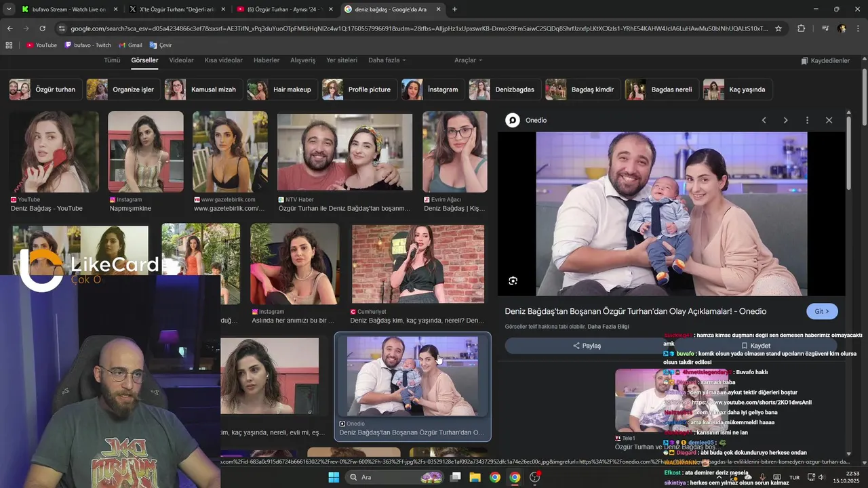Switch to the Haberler tab

pos(267,60)
